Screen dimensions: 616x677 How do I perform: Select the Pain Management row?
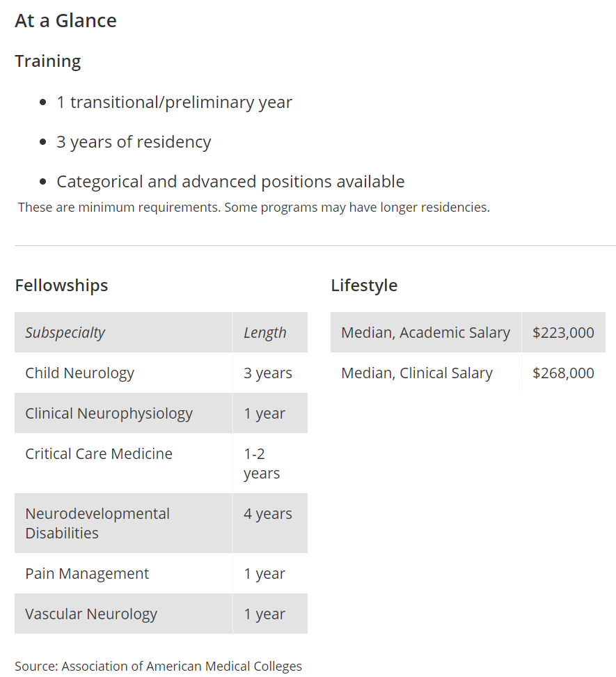161,573
